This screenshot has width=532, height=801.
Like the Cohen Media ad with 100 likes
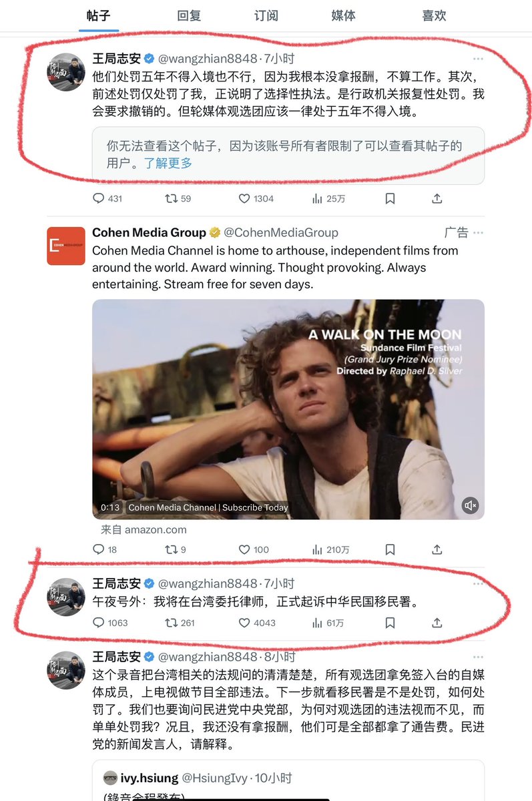(254, 549)
